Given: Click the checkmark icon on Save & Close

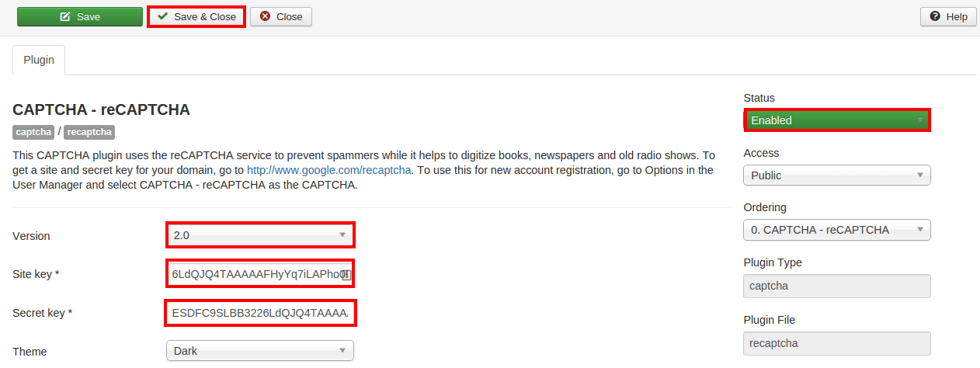Looking at the screenshot, I should pyautogui.click(x=163, y=16).
